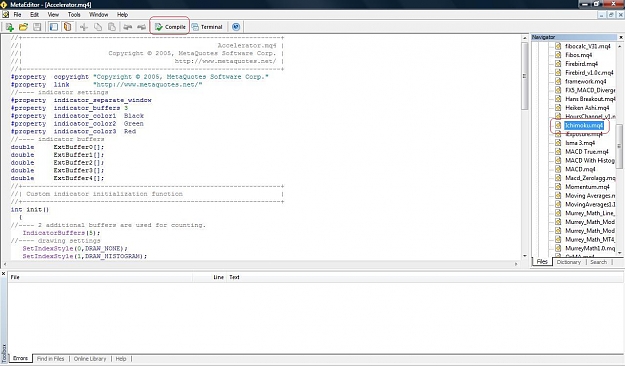
Task: Create a new file with the New icon
Action: point(10,27)
